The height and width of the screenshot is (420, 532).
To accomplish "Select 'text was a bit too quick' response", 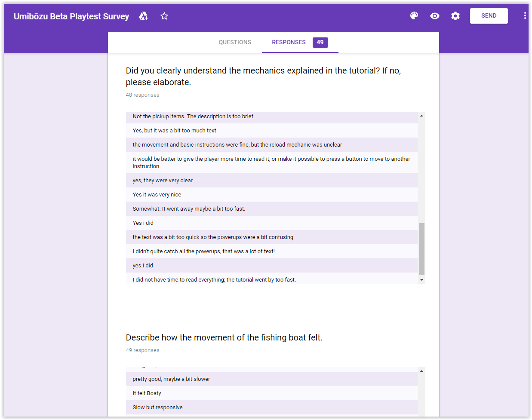I will [272, 237].
